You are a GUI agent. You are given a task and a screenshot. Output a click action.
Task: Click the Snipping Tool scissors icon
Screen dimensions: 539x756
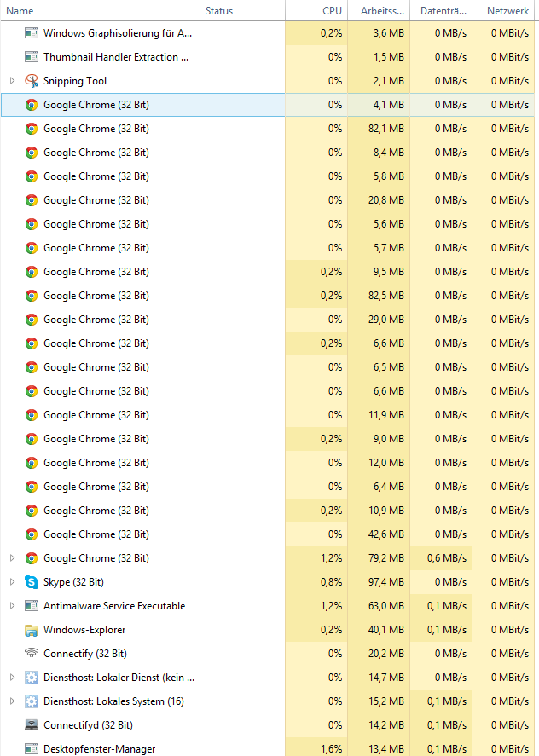[32, 81]
